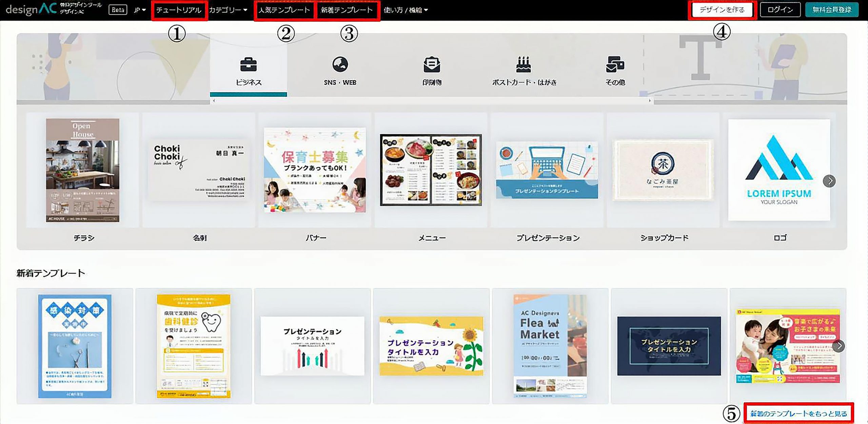868x424 pixels.
Task: Click the 無料会員登録 button
Action: (x=831, y=10)
